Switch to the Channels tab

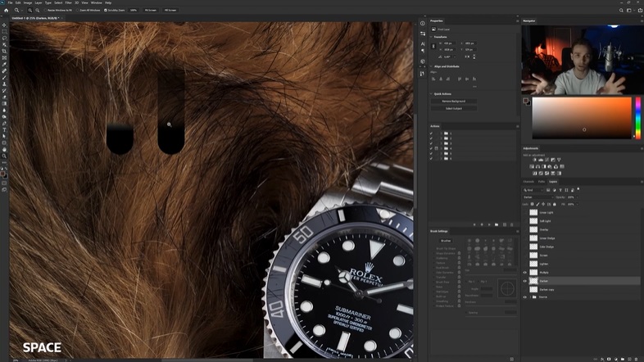pos(528,182)
